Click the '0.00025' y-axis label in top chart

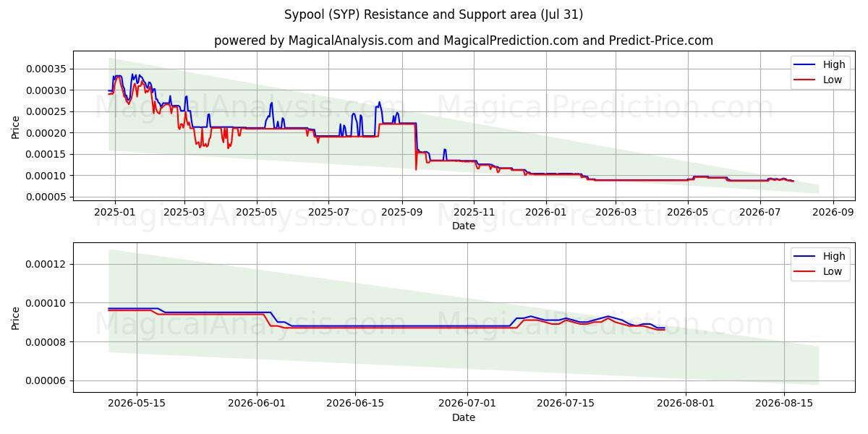coord(47,112)
